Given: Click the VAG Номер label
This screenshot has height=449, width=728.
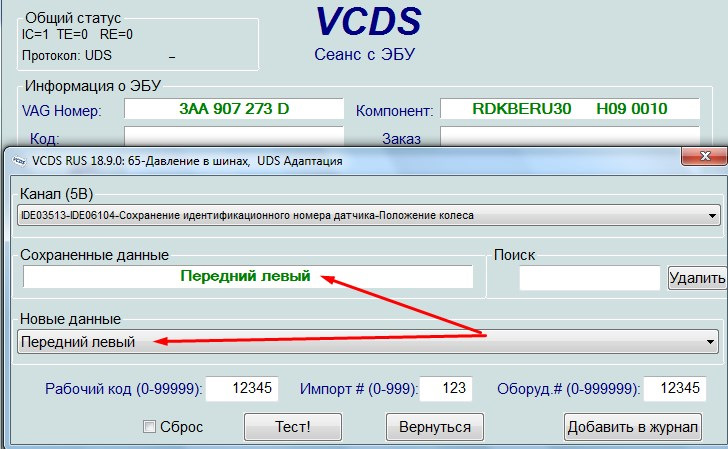Looking at the screenshot, I should point(62,111).
